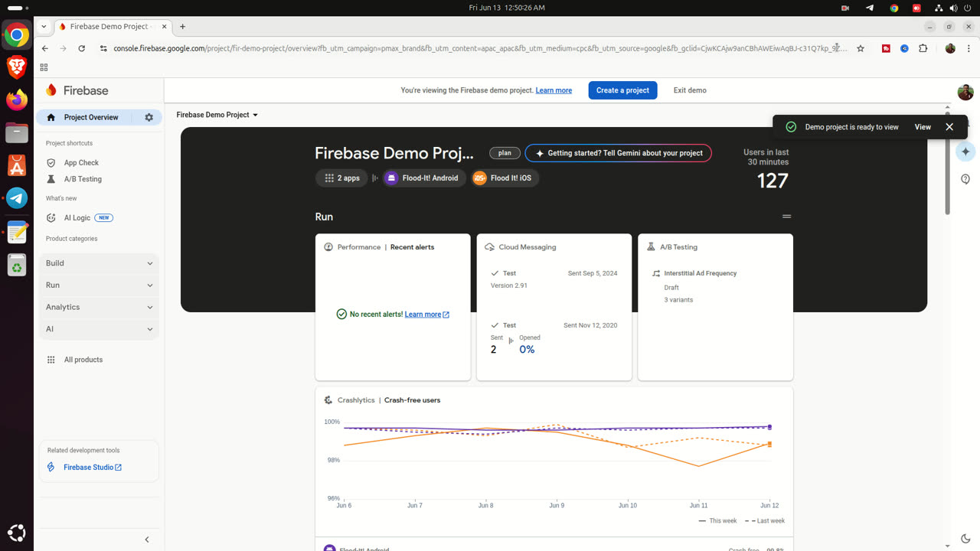Open browser bookmark apps grid icon
The width and height of the screenshot is (980, 551).
tap(44, 67)
